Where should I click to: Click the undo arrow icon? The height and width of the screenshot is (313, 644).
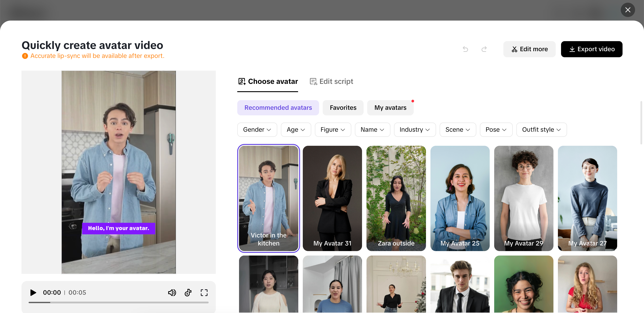(465, 49)
